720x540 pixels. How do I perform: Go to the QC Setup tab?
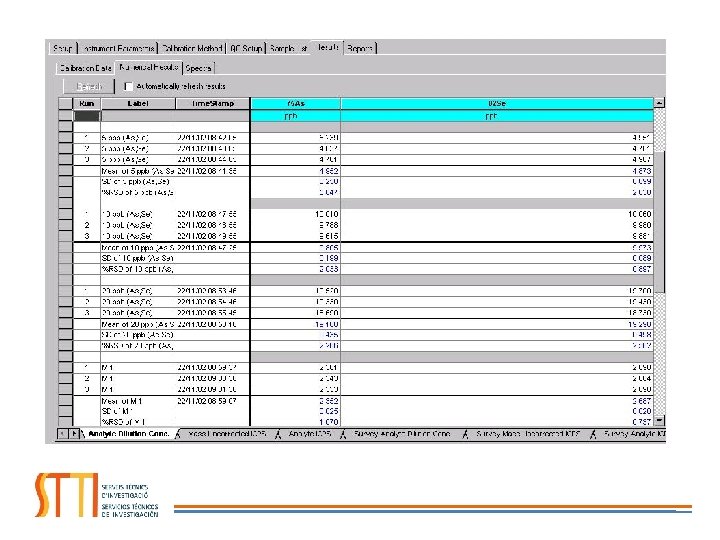[246, 48]
